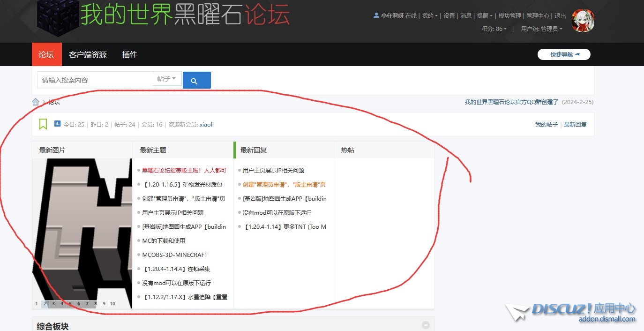Open the user avatar picture

pos(583,21)
